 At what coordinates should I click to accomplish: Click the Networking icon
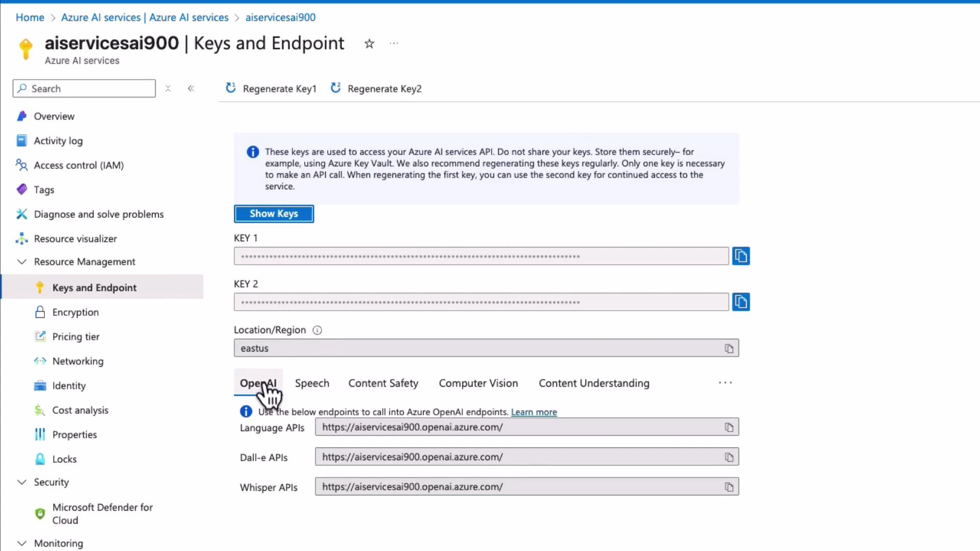(40, 361)
